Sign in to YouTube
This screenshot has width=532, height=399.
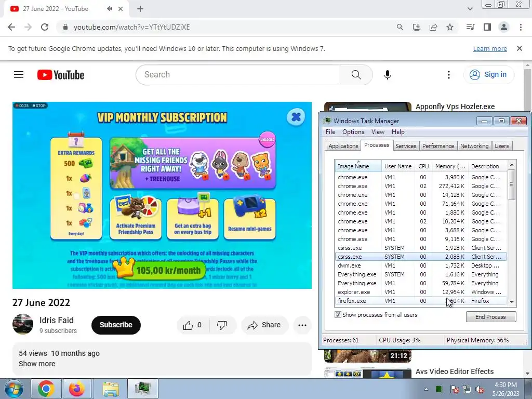tap(488, 75)
